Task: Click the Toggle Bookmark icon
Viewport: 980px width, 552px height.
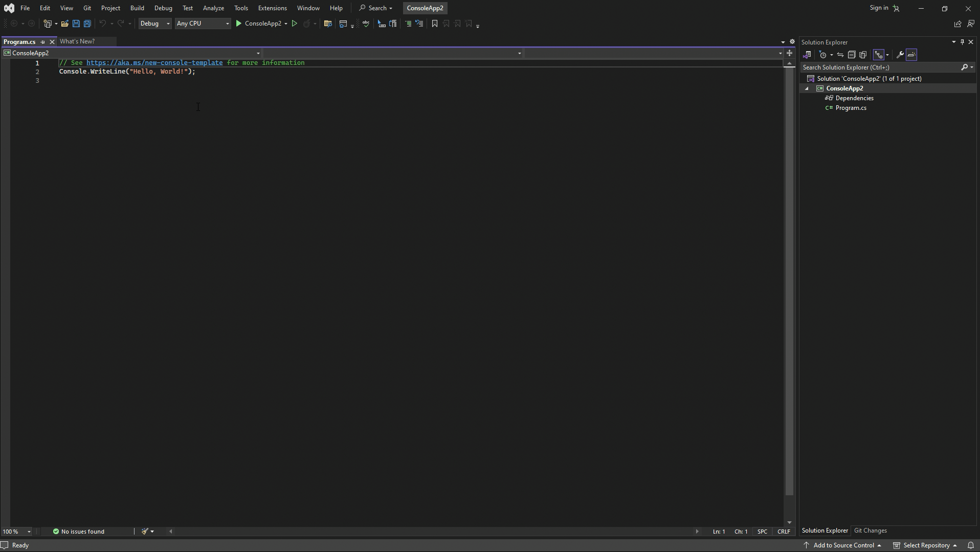Action: [435, 24]
